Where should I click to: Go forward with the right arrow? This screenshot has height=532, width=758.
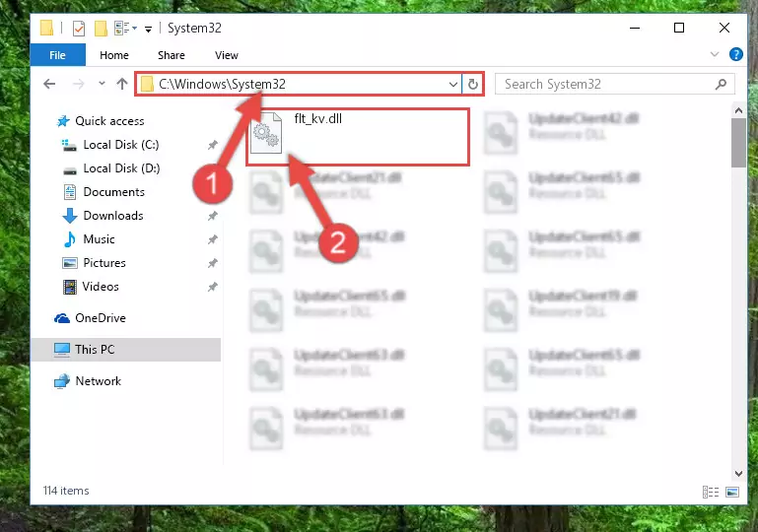[x=78, y=84]
